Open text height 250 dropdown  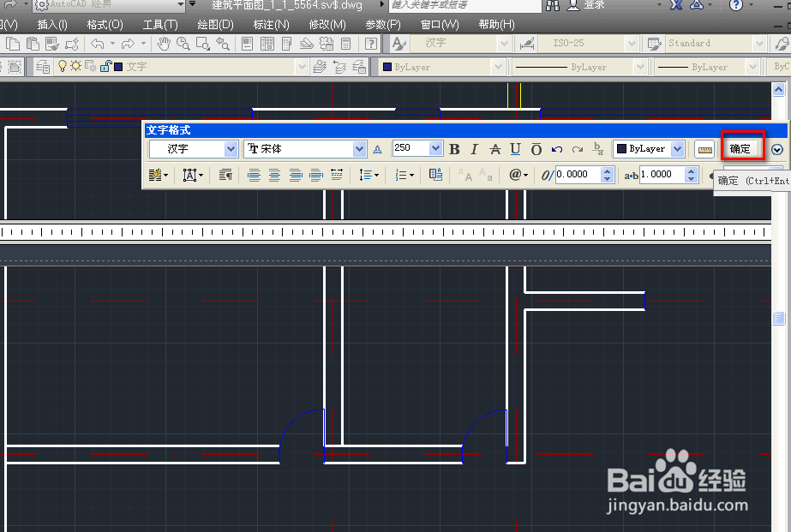(436, 148)
